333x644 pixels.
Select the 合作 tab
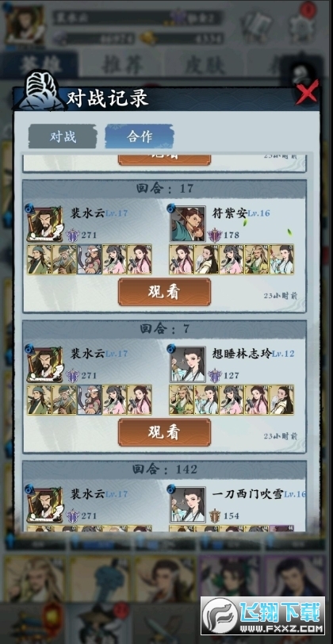tap(140, 136)
